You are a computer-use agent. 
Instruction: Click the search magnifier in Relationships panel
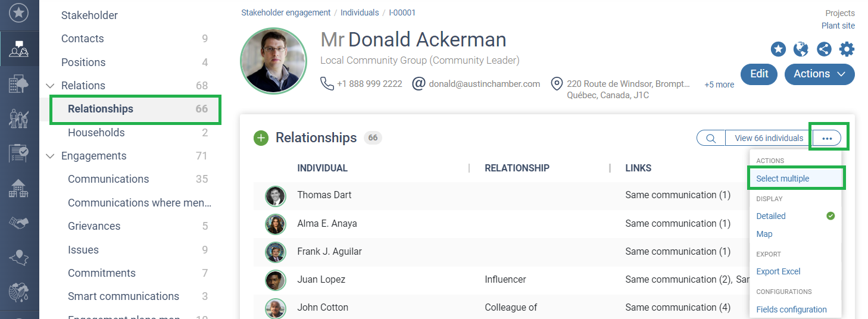(711, 138)
